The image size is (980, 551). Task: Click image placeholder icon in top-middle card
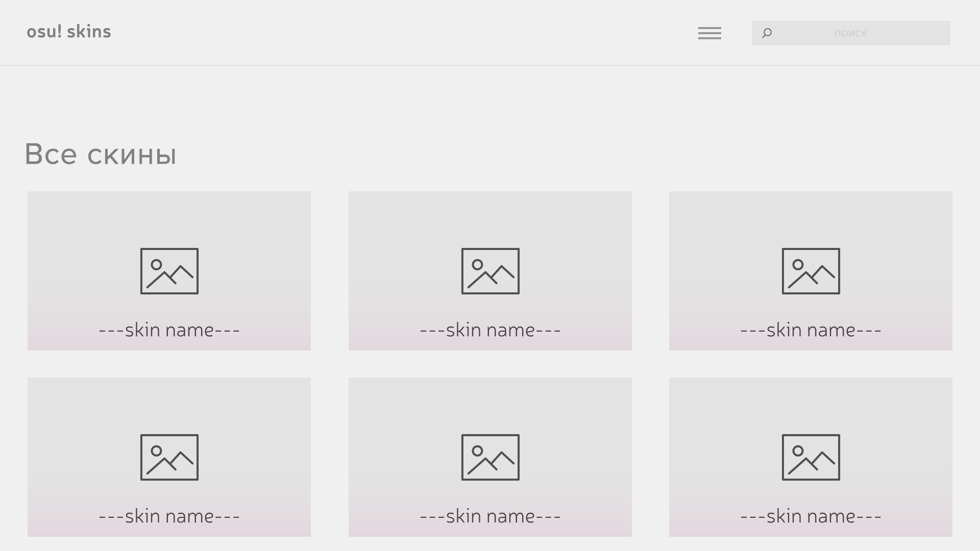tap(490, 271)
